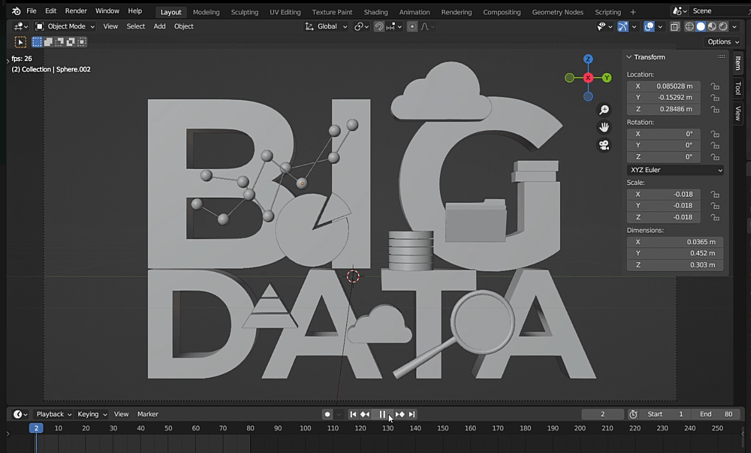
Task: Open XYZ Euler rotation mode dropdown
Action: pos(675,170)
